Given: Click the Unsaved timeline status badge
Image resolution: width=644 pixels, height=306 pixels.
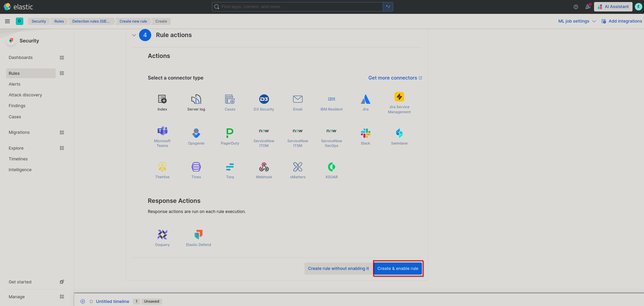Looking at the screenshot, I should click(x=152, y=301).
